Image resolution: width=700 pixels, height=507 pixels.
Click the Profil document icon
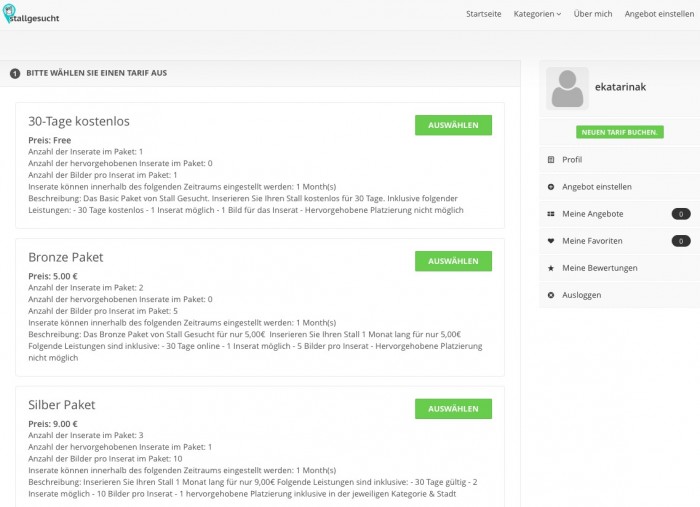[551, 160]
